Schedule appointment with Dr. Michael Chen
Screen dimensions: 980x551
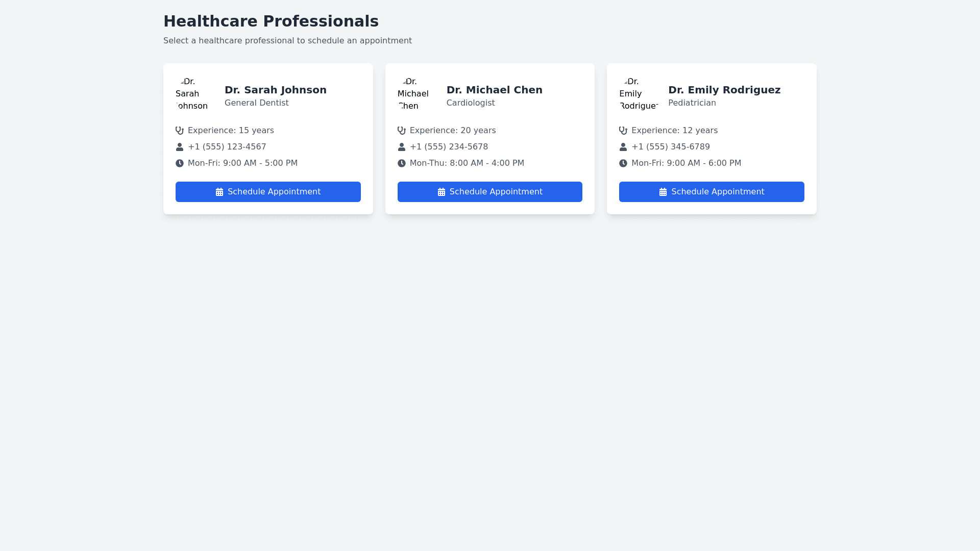tap(489, 192)
